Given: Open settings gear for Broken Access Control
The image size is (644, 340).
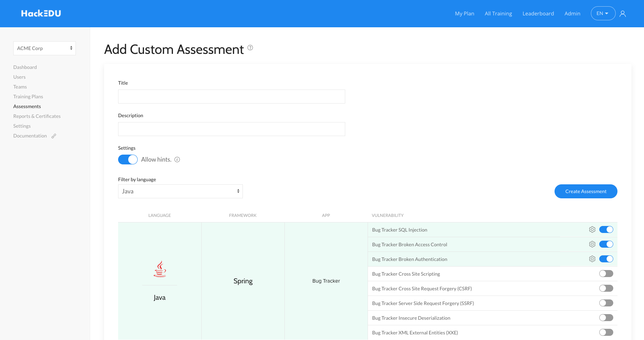Looking at the screenshot, I should [592, 244].
